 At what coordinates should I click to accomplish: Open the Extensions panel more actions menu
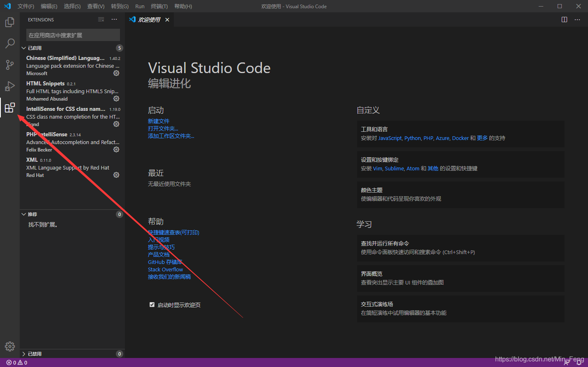pyautogui.click(x=114, y=20)
